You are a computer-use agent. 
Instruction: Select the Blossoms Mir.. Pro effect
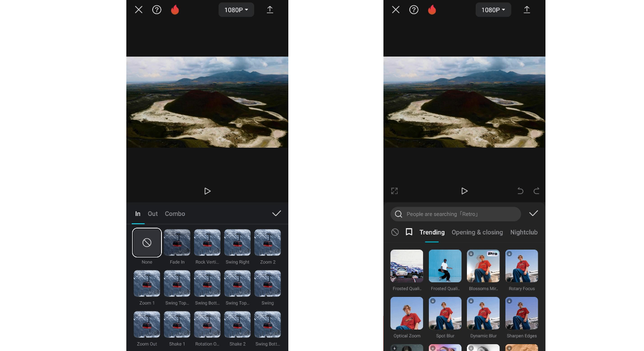pos(484,266)
